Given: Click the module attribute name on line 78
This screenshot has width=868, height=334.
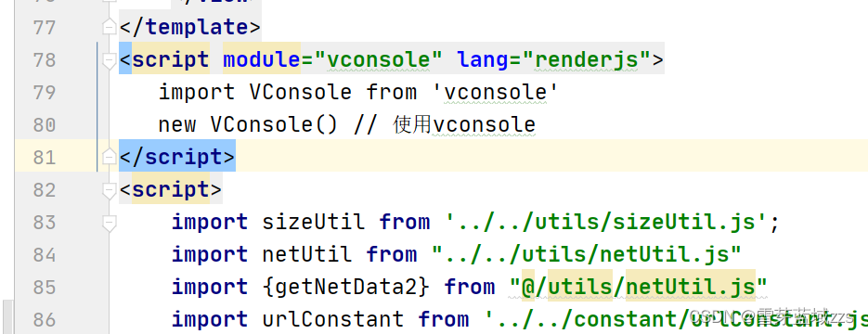Looking at the screenshot, I should coord(261,59).
